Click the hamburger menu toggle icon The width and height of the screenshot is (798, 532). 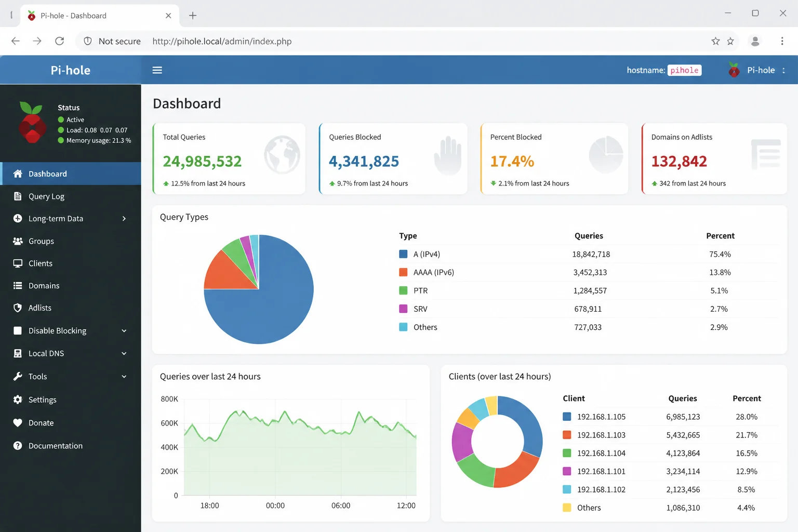[x=157, y=70]
